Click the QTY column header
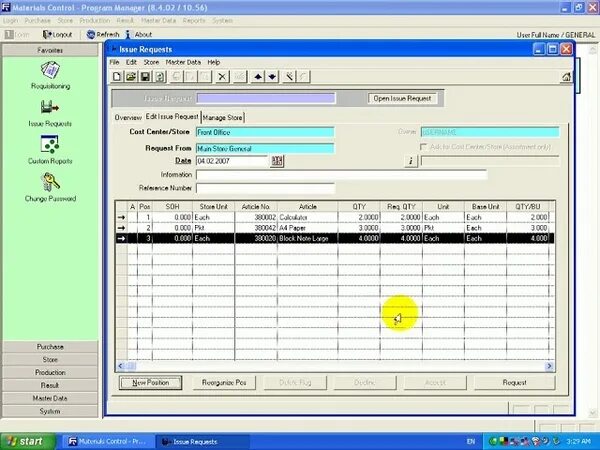Screen dimensions: 600x450 click(x=359, y=207)
